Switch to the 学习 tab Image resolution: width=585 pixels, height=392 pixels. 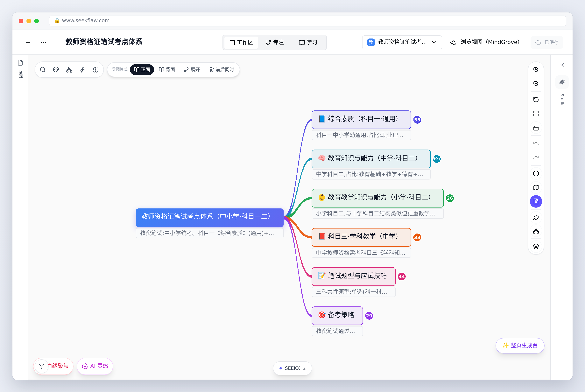[x=308, y=43]
